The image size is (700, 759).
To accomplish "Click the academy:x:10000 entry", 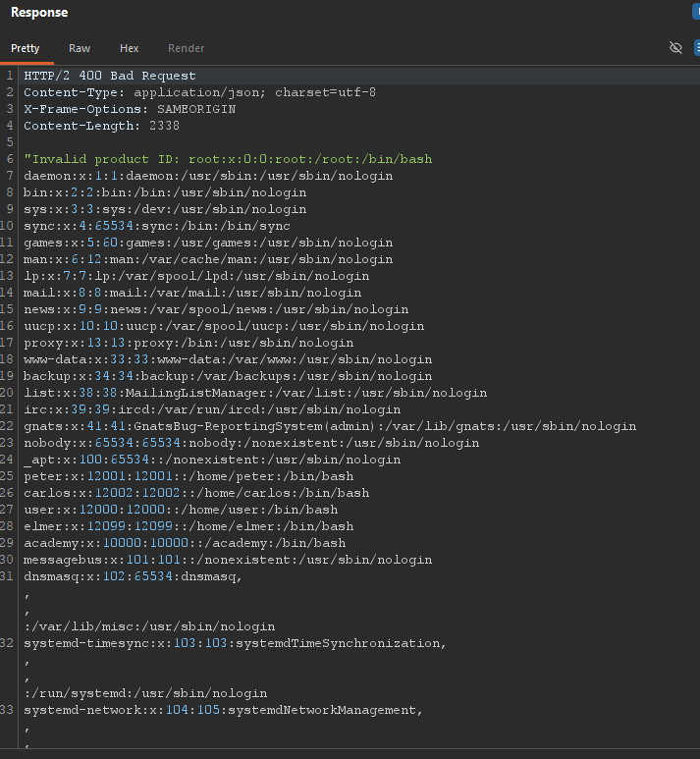I will [x=185, y=543].
